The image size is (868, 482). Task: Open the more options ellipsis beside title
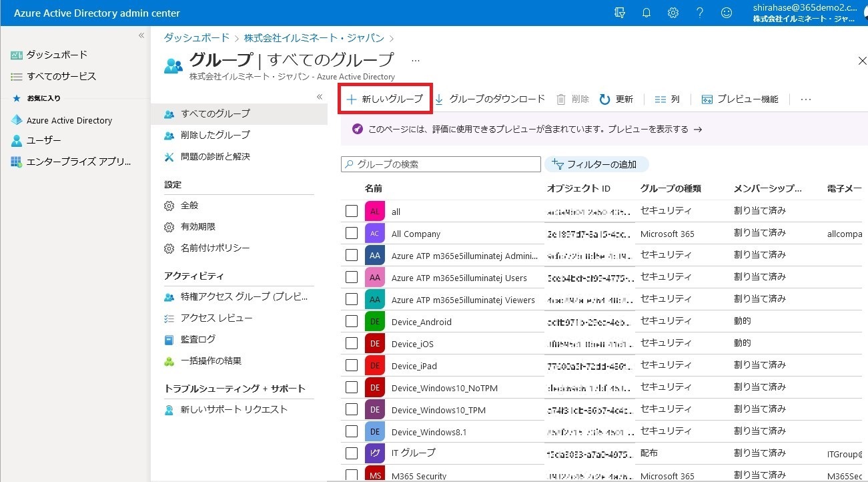(416, 60)
